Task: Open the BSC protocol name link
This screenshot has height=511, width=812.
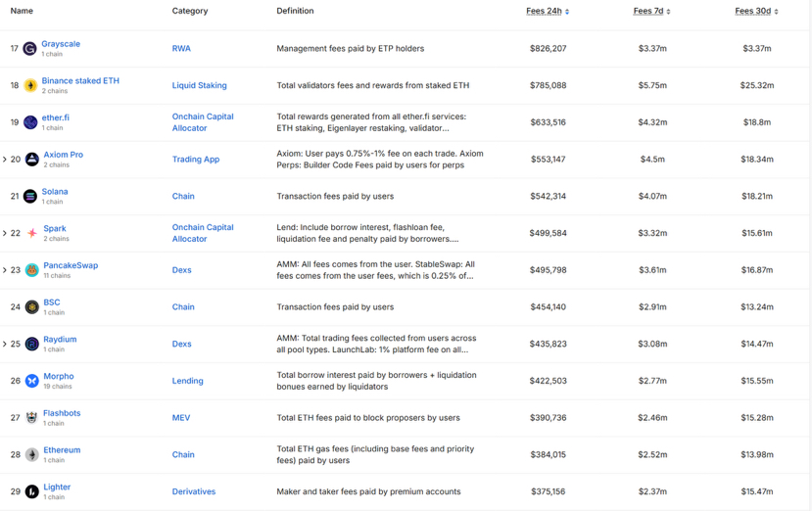Action: (51, 302)
